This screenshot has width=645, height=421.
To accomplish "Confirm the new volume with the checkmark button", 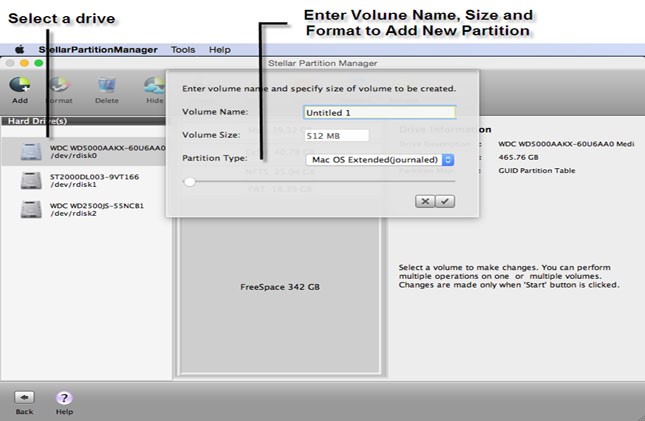I will (x=445, y=201).
